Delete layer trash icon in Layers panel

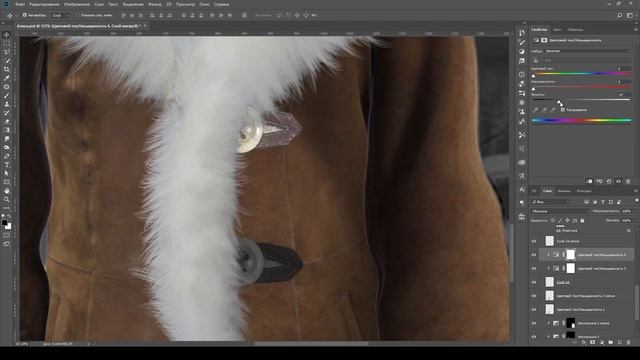(629, 342)
